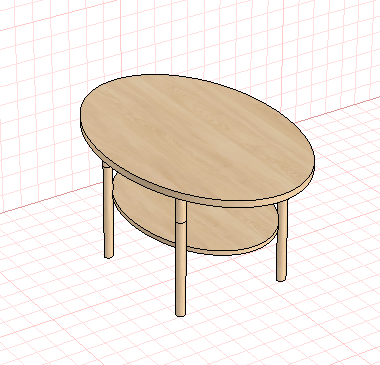Screen dimensions: 380x365
Task: Select the table's front center leg
Action: 180,258
